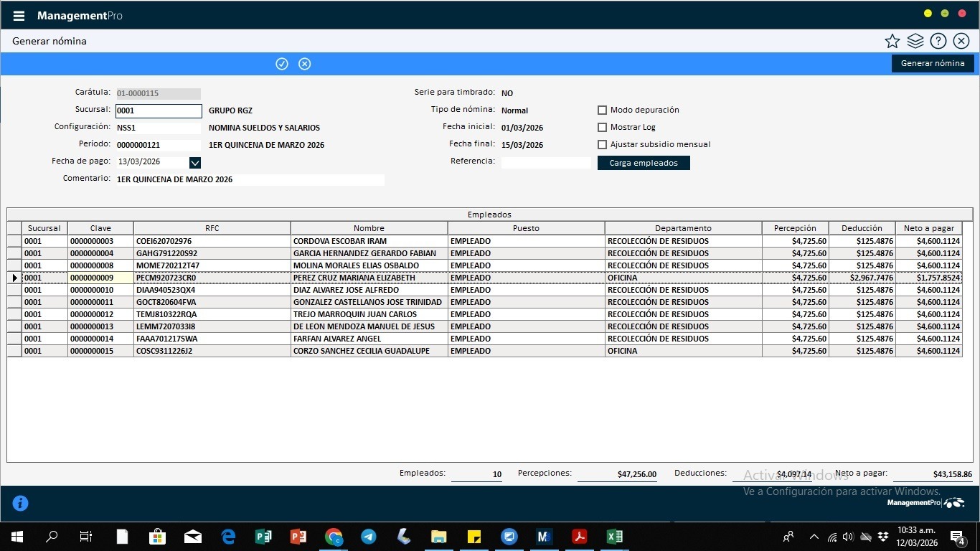Click the star favorites icon
The height and width of the screenshot is (551, 980).
(892, 42)
